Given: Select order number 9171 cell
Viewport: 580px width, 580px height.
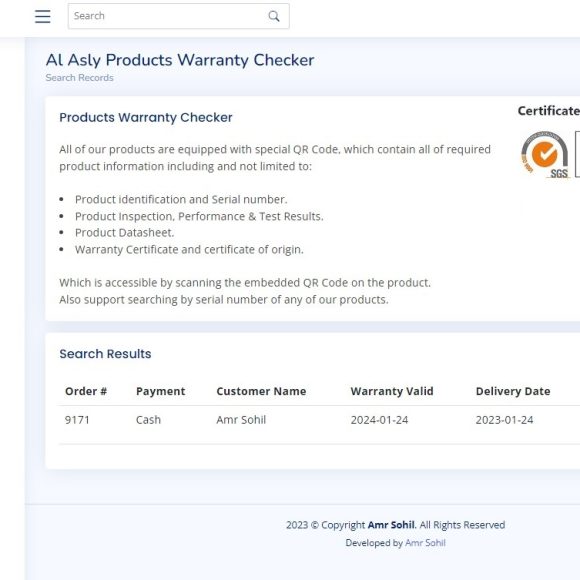Looking at the screenshot, I should tap(77, 420).
